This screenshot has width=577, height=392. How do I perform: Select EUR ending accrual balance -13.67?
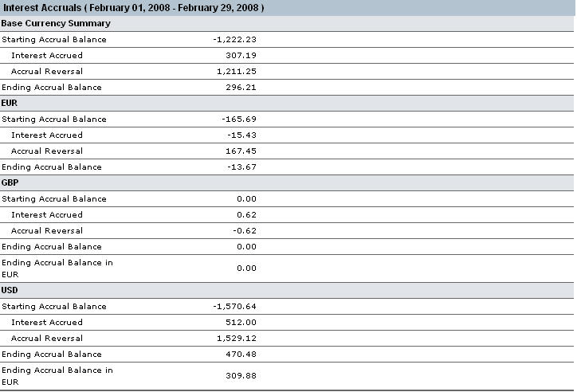[x=241, y=167]
